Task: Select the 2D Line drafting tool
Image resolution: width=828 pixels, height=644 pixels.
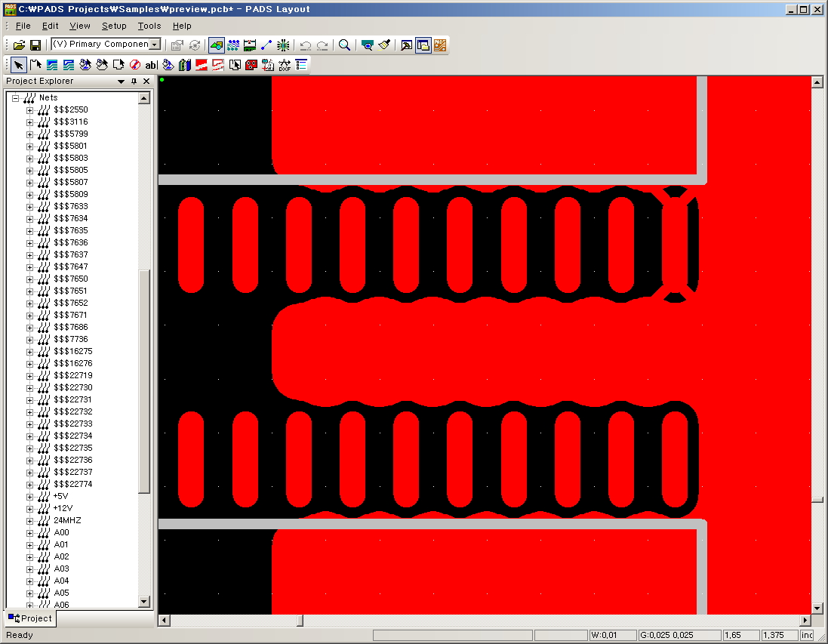Action: tap(35, 65)
